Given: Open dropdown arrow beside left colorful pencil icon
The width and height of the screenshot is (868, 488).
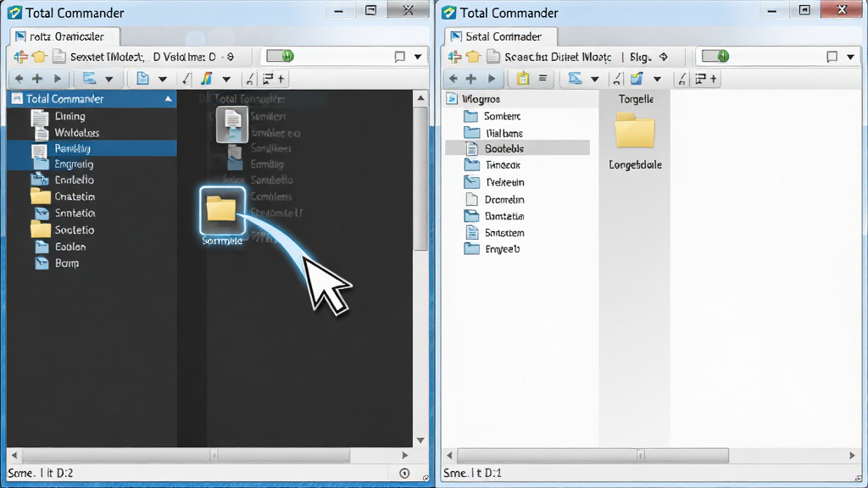Looking at the screenshot, I should tap(226, 79).
